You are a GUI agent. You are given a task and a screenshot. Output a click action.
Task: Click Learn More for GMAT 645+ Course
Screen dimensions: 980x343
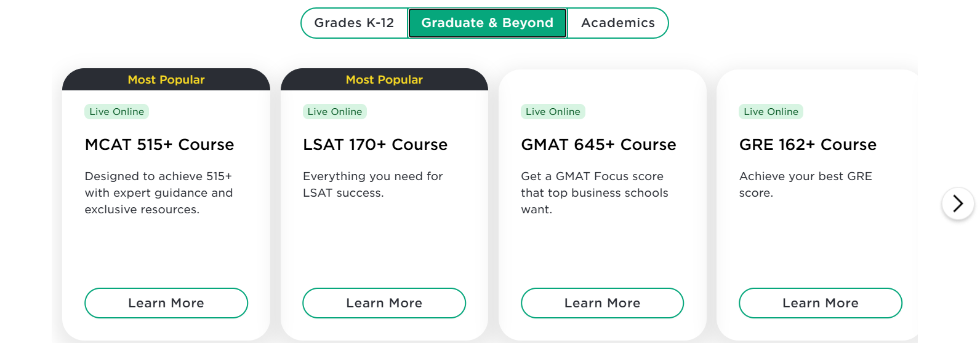602,303
